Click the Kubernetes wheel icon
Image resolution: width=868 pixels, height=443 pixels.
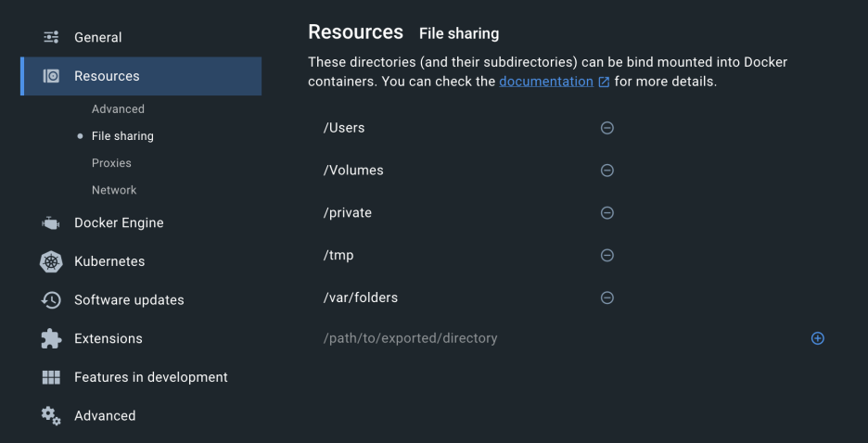(51, 261)
